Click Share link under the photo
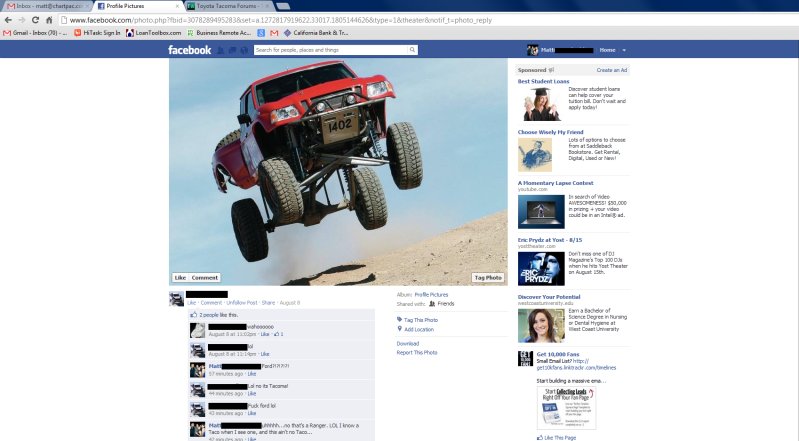Viewport: 799px width, 441px height. (268, 303)
